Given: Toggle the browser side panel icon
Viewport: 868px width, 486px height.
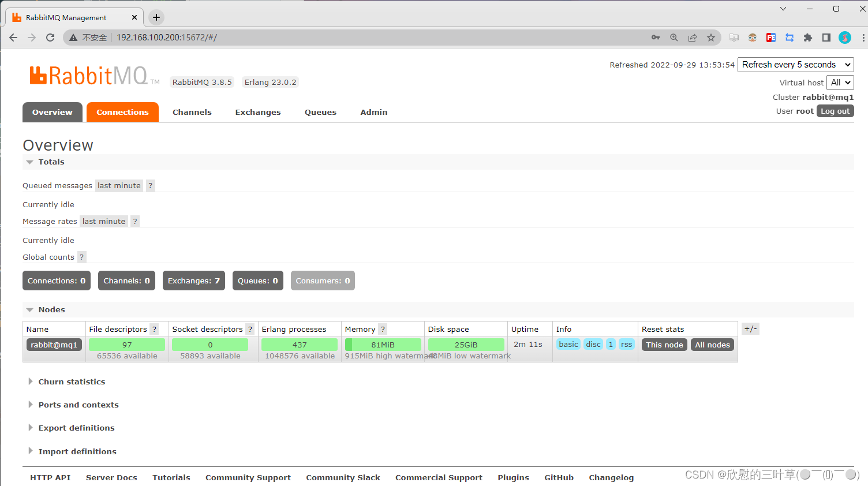Looking at the screenshot, I should pyautogui.click(x=826, y=38).
